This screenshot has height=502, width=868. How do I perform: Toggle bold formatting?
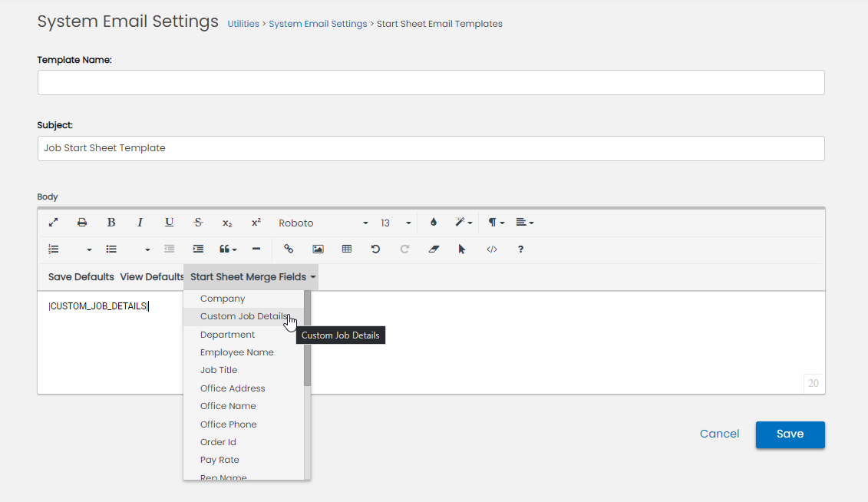(x=111, y=223)
